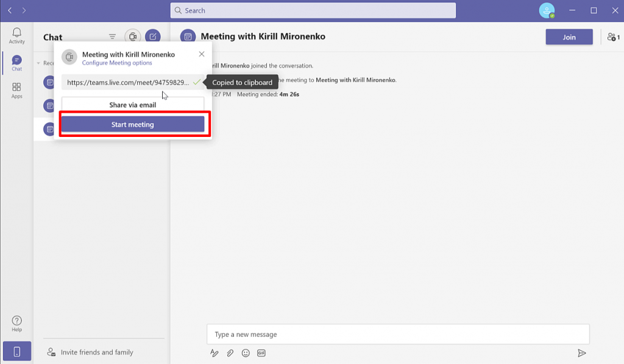Click the profile avatar in title bar
The height and width of the screenshot is (364, 624).
[x=547, y=11]
